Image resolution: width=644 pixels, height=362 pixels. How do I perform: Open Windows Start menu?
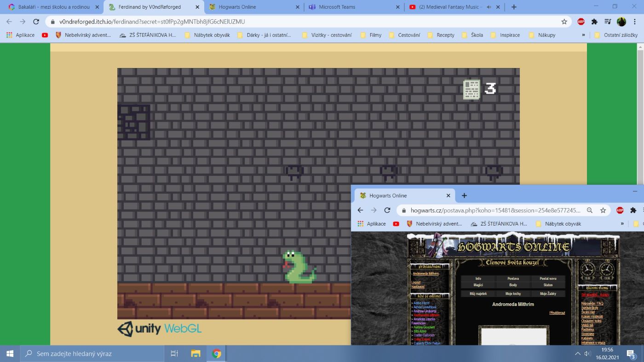[x=10, y=354]
